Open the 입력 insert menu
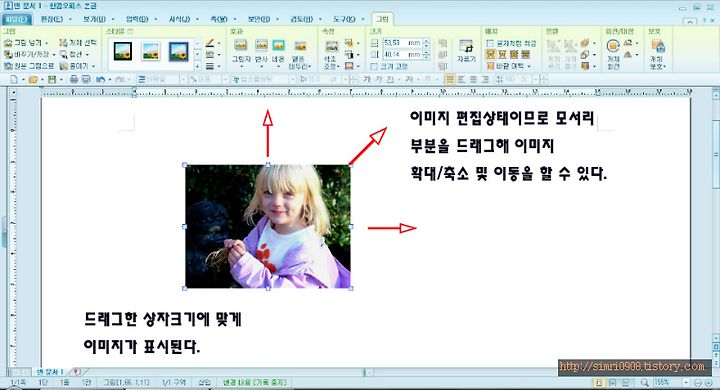Image resolution: width=720 pixels, height=390 pixels. 137,19
